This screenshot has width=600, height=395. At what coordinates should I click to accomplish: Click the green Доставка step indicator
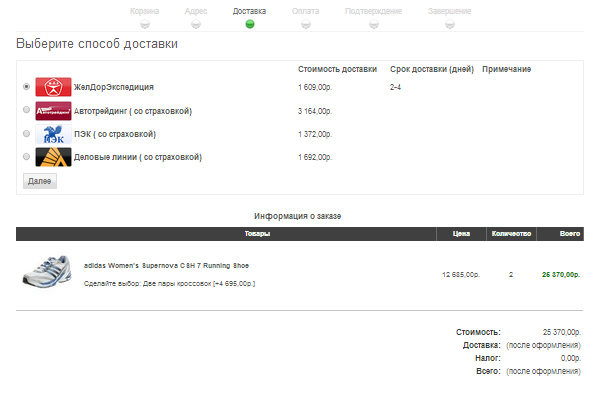point(250,24)
